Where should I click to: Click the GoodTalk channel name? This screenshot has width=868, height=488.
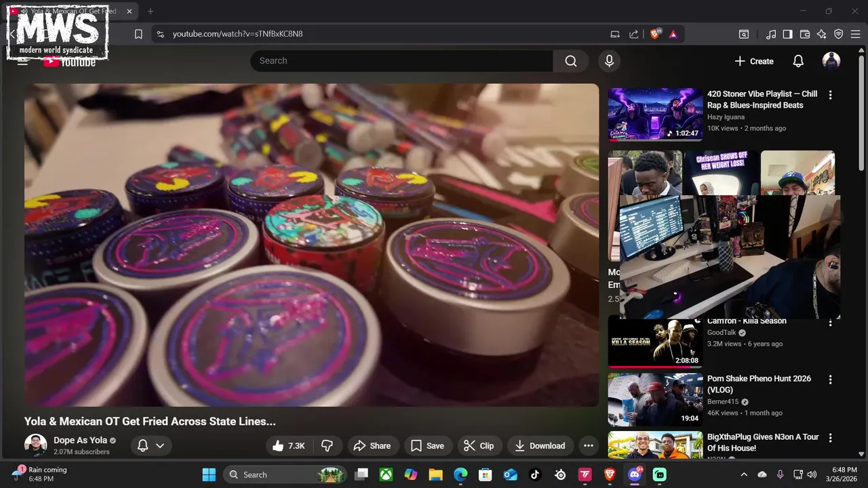(722, 333)
